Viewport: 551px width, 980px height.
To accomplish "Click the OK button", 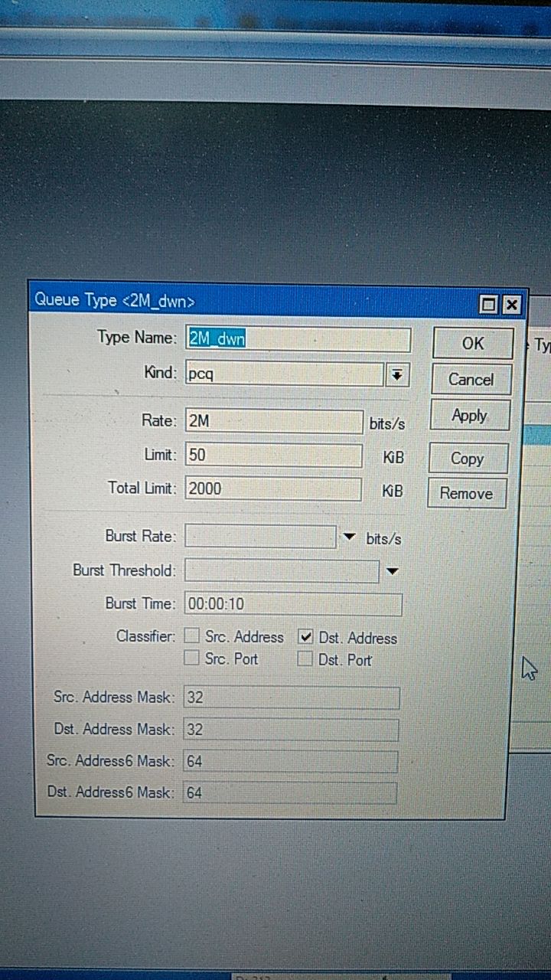I will [472, 343].
